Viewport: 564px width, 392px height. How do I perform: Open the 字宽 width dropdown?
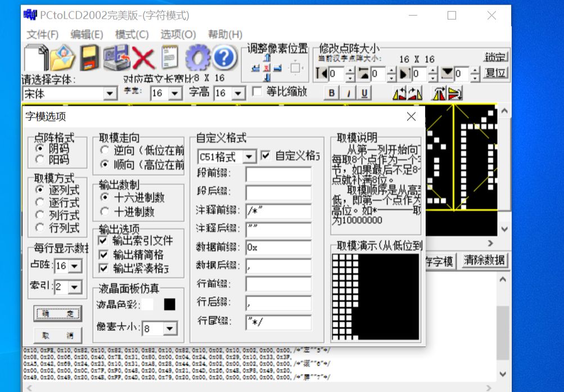(x=175, y=93)
